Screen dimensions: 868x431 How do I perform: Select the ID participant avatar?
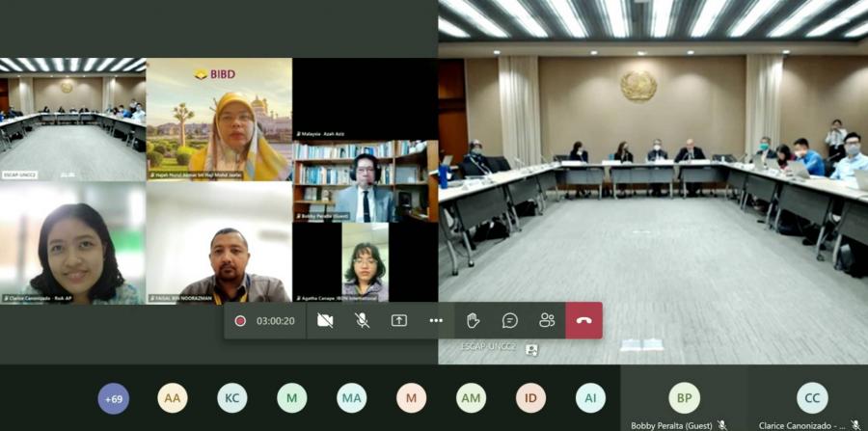[x=530, y=398]
